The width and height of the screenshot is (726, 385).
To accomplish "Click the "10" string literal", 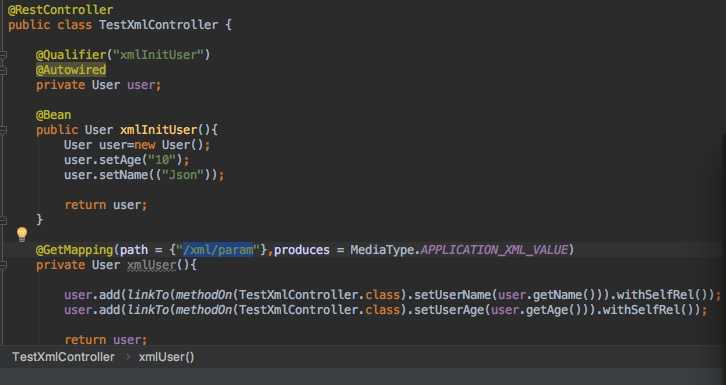I will coord(162,160).
